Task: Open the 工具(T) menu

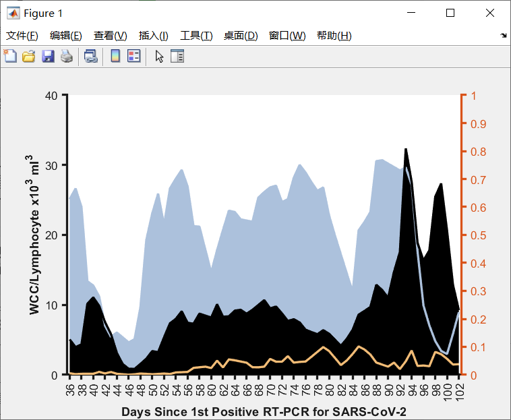Action: [x=197, y=36]
